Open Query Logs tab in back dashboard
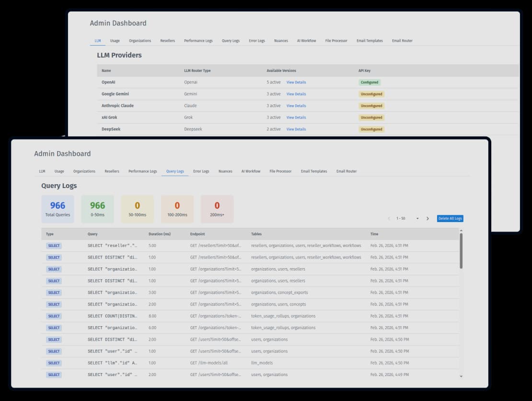Viewport: 532px width, 401px height. (231, 41)
